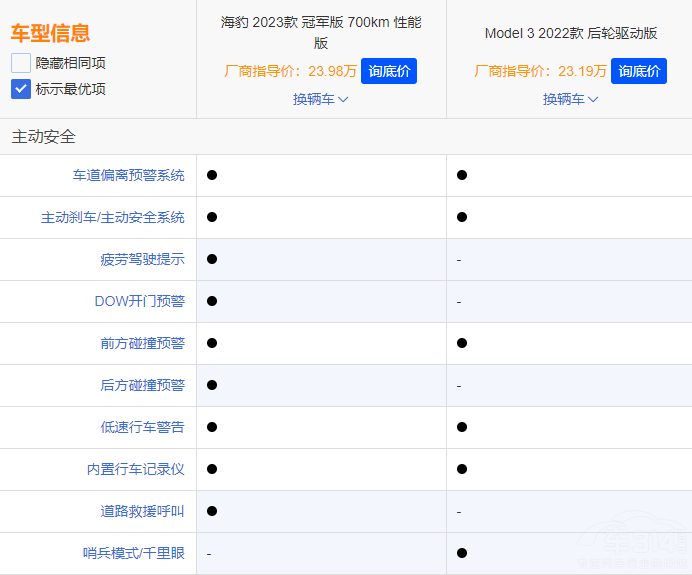Image resolution: width=692 pixels, height=575 pixels.
Task: Click the 内置行车记录仪 feature label
Action: point(135,469)
